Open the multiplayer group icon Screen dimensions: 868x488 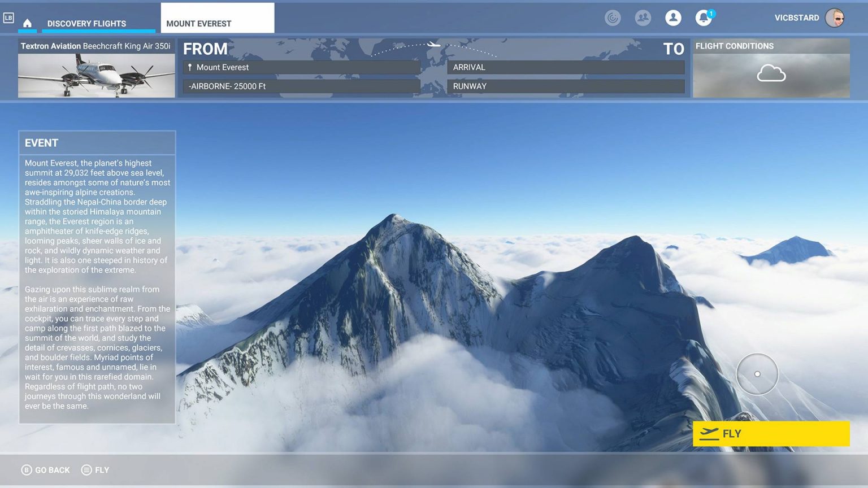pos(643,18)
